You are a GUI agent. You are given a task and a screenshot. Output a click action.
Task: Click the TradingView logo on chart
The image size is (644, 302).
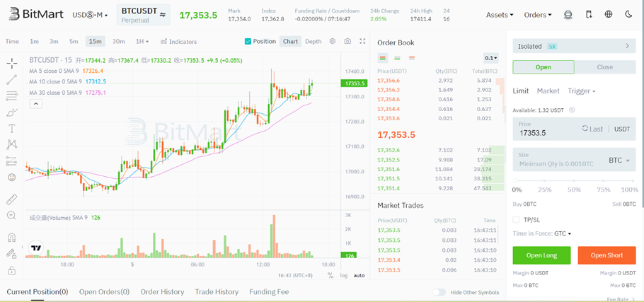point(36,248)
